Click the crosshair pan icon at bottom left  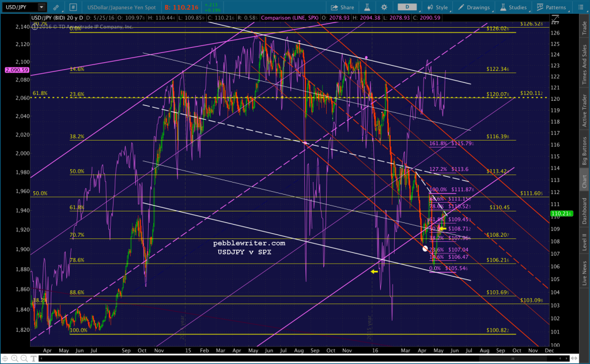[5, 358]
